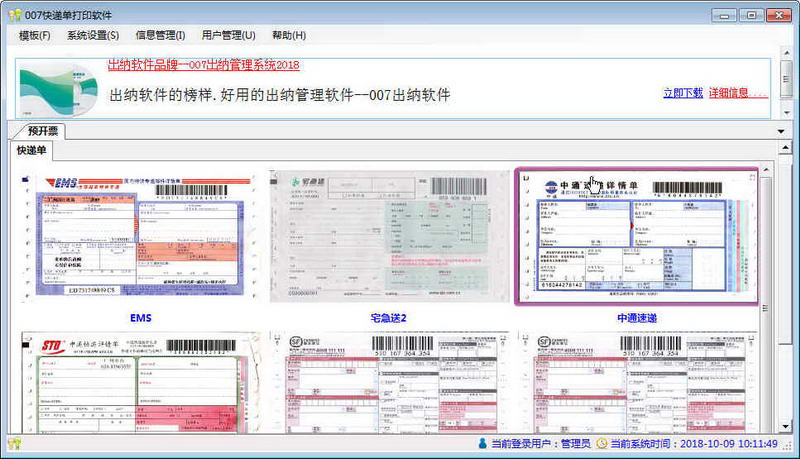Click the 当前系统时间 status text

[x=694, y=444]
